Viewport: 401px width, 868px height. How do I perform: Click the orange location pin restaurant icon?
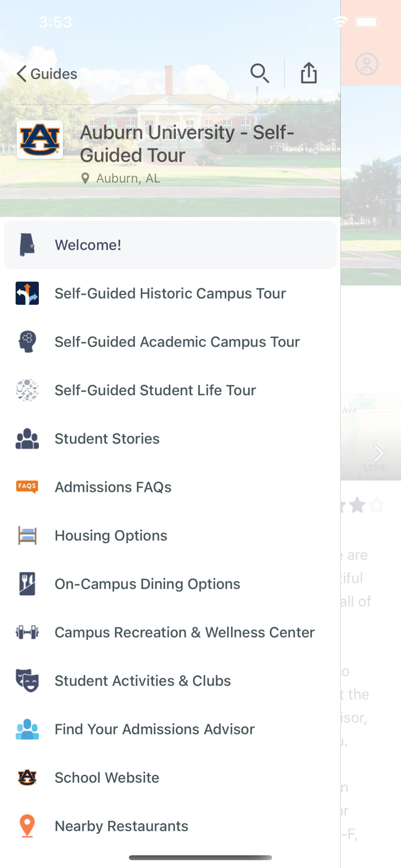point(26,826)
